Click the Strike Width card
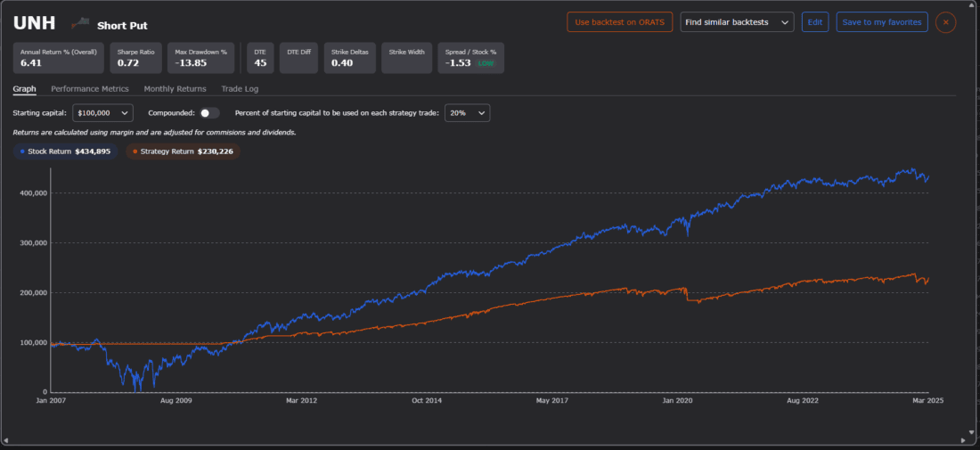The image size is (980, 450). click(406, 58)
